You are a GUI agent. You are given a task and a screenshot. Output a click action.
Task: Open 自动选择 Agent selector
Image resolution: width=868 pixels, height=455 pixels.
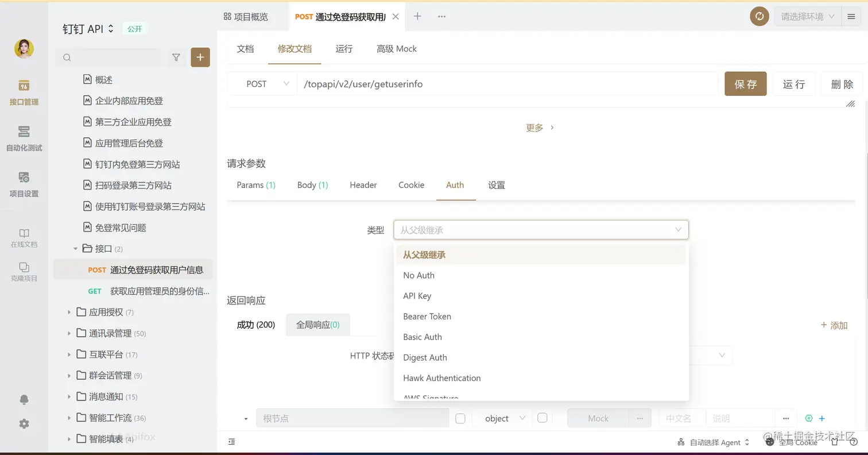pyautogui.click(x=714, y=442)
